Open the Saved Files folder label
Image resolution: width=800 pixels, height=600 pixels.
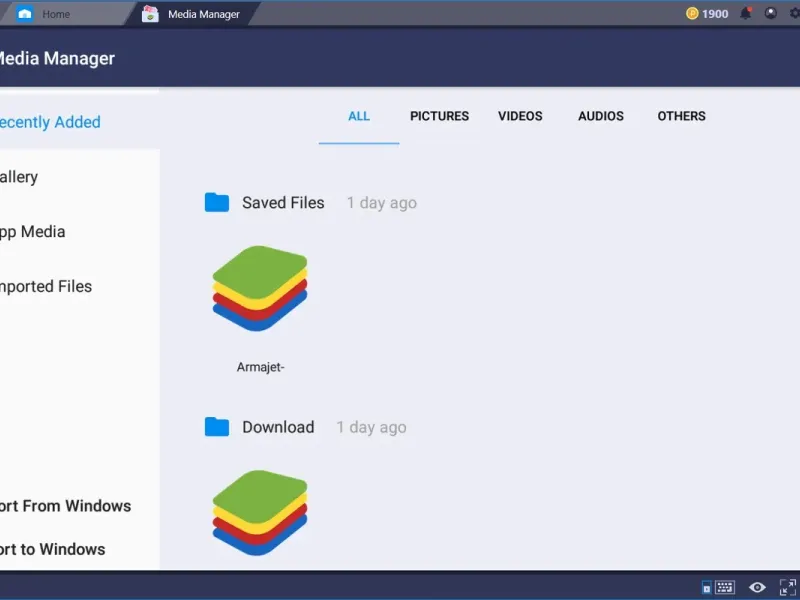(283, 203)
